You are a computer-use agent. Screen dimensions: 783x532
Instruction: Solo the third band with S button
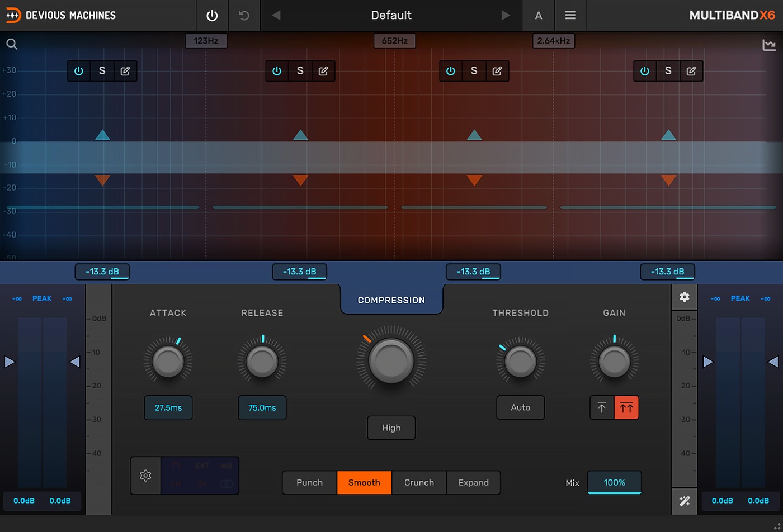pyautogui.click(x=474, y=71)
